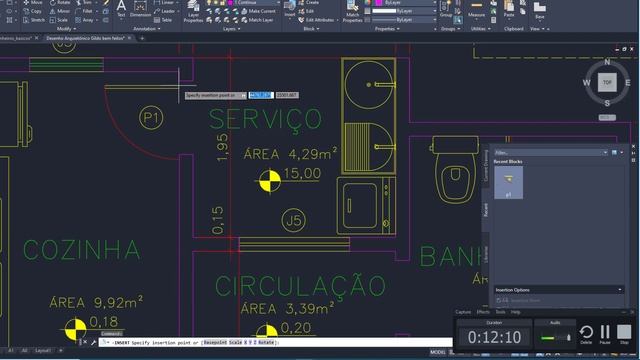Collapse Insertion Options section in Blocks palette
Image resolution: width=640 pixels, height=360 pixels.
pos(558,290)
